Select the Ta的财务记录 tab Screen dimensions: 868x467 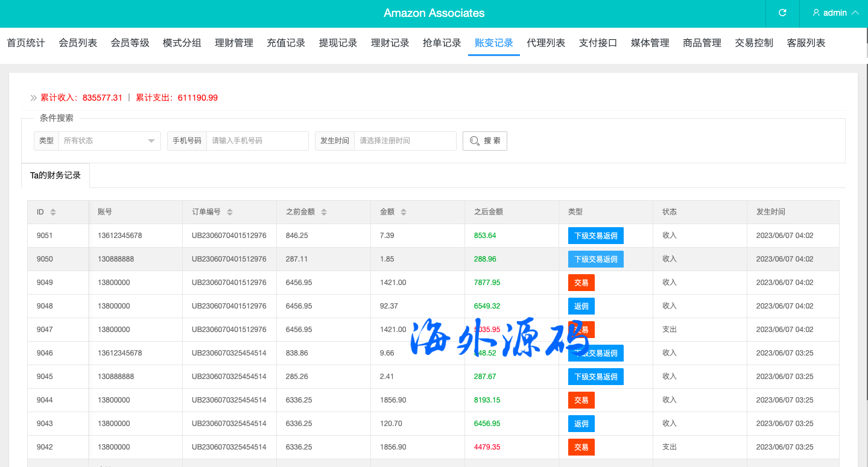pos(55,175)
